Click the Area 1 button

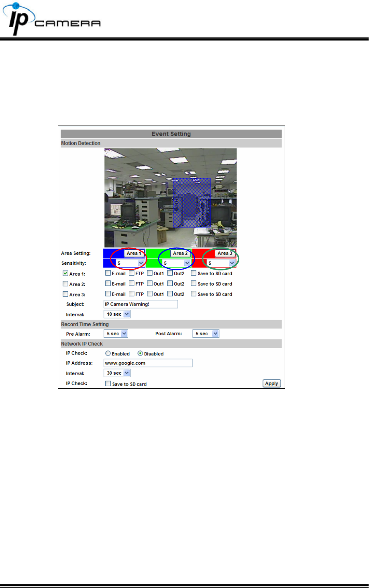[x=134, y=253]
